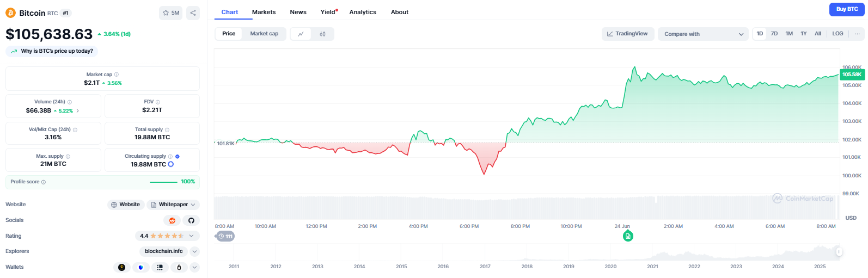Screen dimensions: 868x278
Task: Open the Markets tab
Action: click(264, 12)
